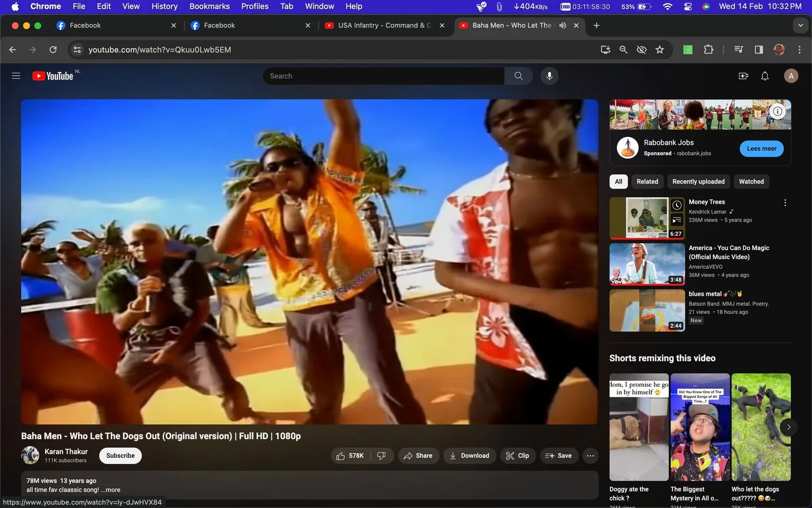Click the eye-slash icon in address bar
Viewport: 812px width, 508px height.
642,50
